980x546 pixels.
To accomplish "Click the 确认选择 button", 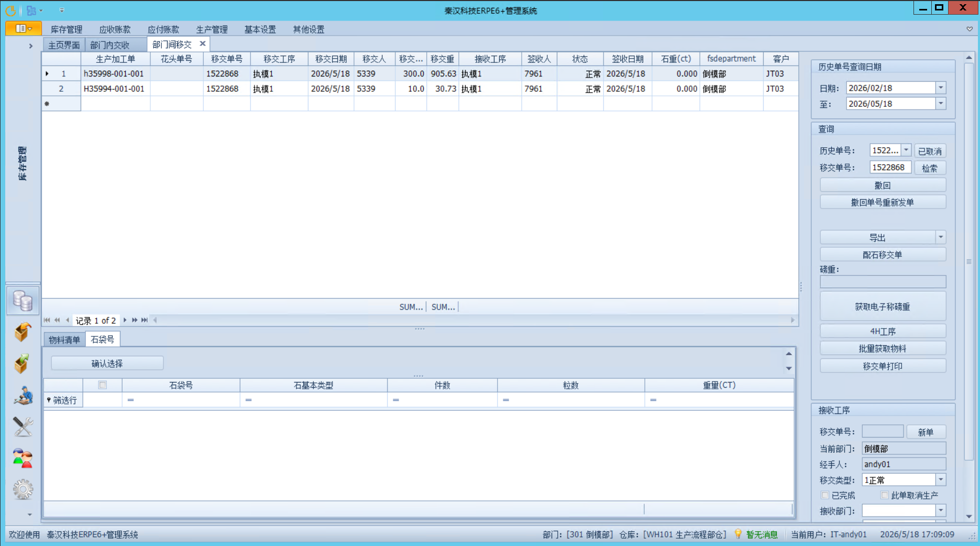I will point(107,364).
